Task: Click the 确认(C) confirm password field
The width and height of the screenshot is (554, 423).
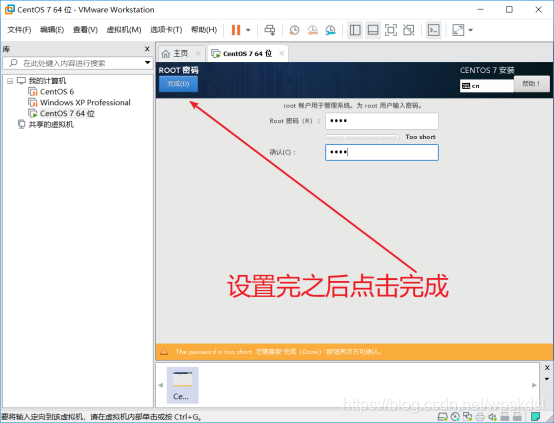Action: coord(382,152)
